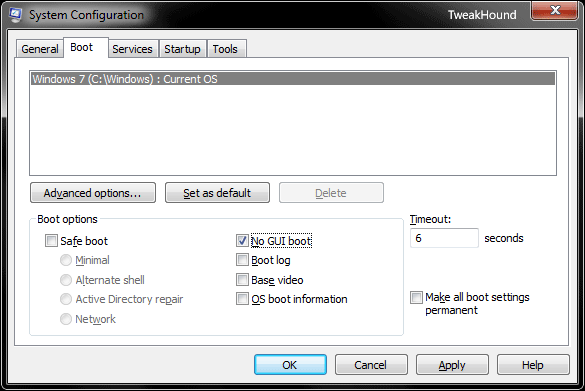The width and height of the screenshot is (585, 391).
Task: Click the Timeout seconds input field
Action: pos(444,238)
